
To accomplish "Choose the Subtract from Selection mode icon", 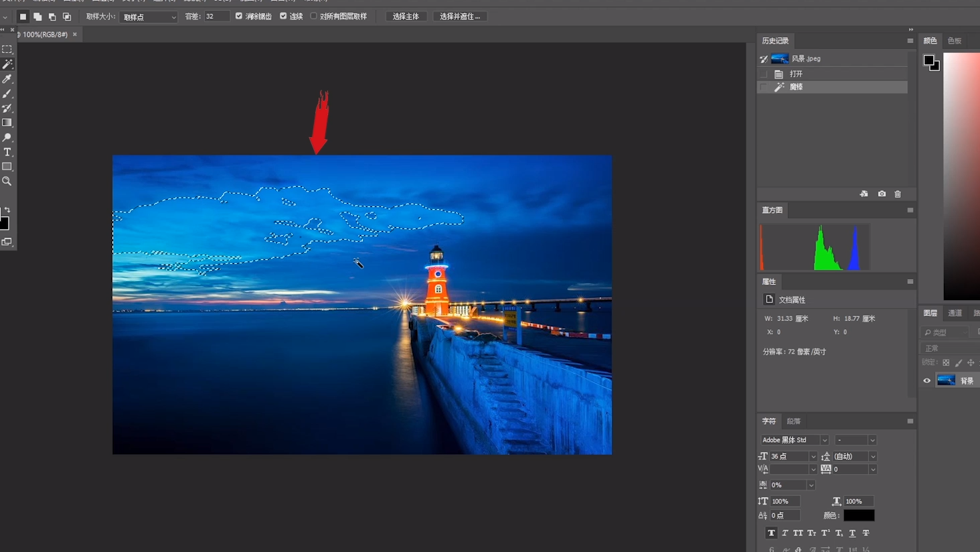I will (x=52, y=17).
